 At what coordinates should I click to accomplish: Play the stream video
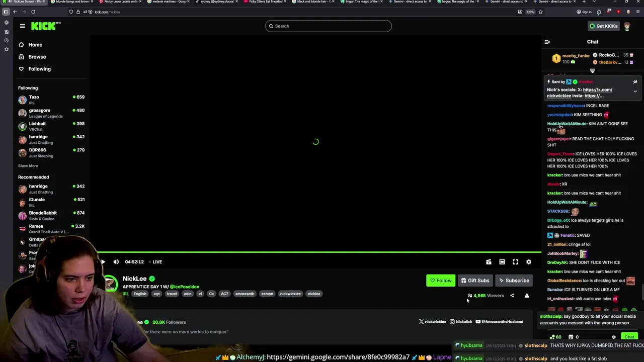tap(103, 262)
